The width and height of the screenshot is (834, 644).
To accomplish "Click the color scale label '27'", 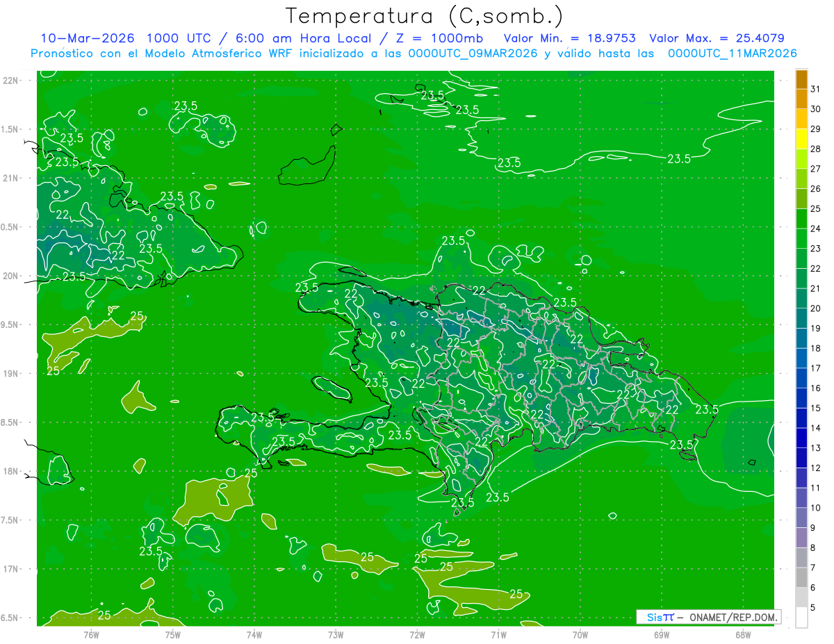I will [x=815, y=169].
